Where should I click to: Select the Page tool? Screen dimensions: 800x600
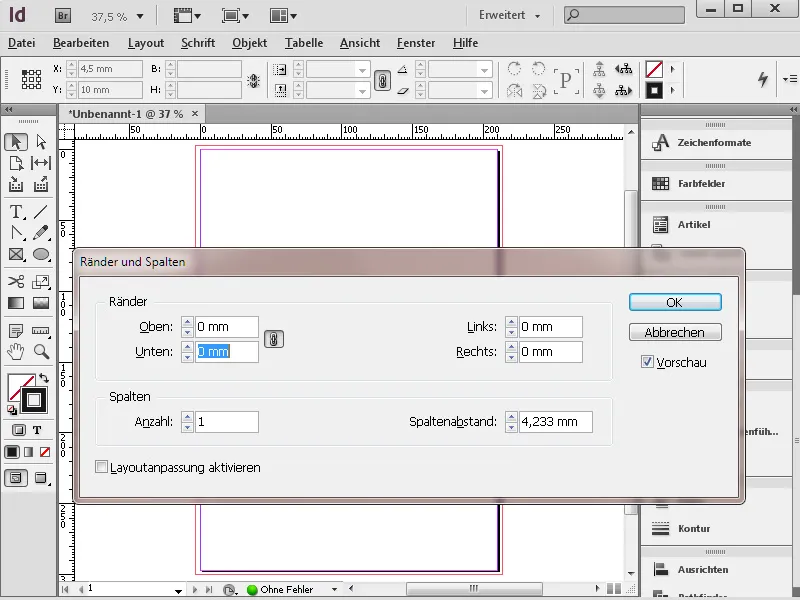coord(16,163)
